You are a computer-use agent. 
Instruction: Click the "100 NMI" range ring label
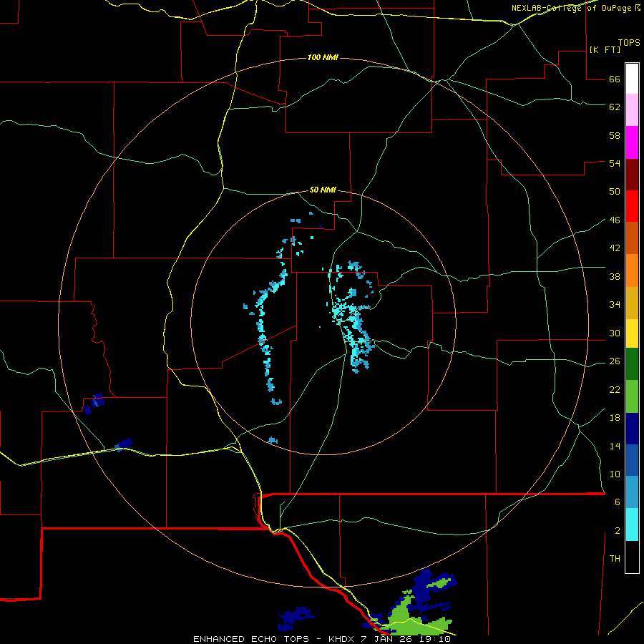point(323,57)
